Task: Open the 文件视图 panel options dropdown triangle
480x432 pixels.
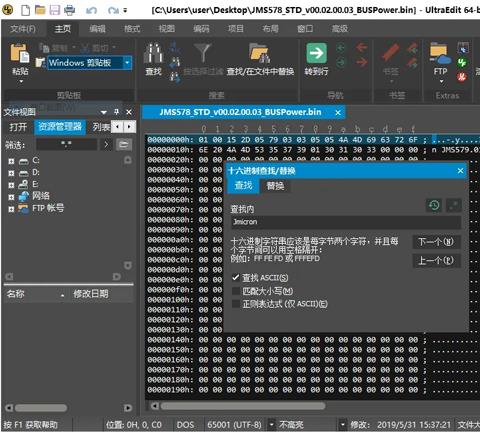Action: click(x=104, y=112)
